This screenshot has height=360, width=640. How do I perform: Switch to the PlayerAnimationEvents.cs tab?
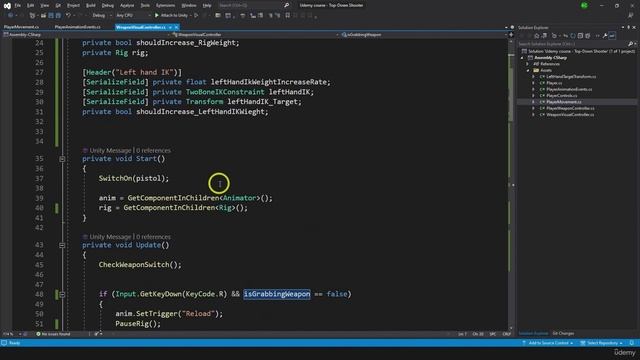click(78, 27)
